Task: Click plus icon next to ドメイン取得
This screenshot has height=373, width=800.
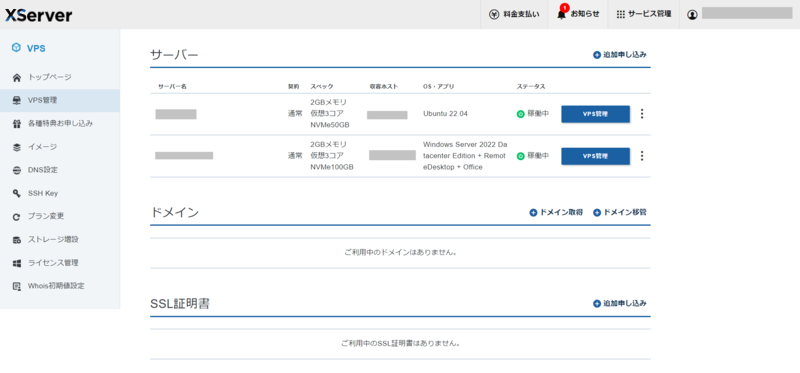Action: pyautogui.click(x=533, y=213)
